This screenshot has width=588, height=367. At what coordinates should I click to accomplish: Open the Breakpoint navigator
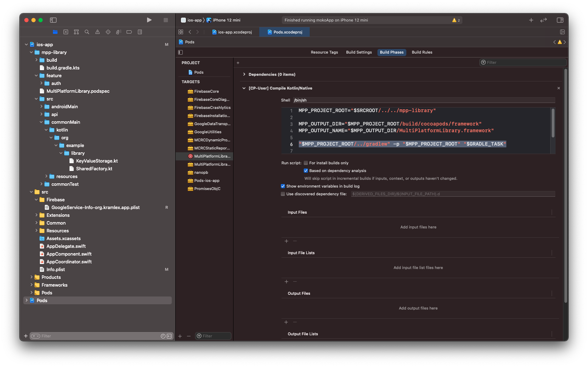coord(129,32)
